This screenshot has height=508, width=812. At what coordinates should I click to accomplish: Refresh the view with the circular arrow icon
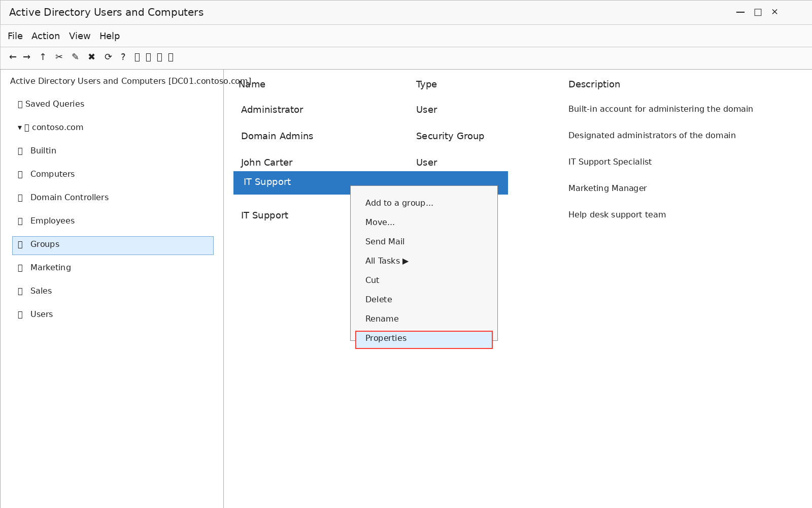point(108,57)
